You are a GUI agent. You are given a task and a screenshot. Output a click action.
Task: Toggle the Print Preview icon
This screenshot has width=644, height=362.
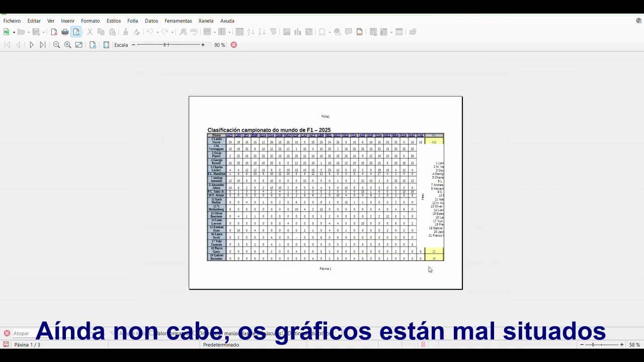click(x=76, y=32)
